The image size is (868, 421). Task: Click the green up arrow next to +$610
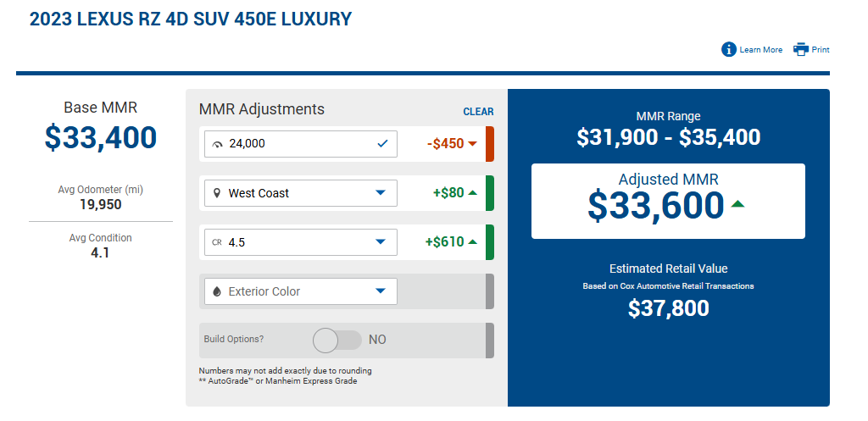[x=472, y=241]
